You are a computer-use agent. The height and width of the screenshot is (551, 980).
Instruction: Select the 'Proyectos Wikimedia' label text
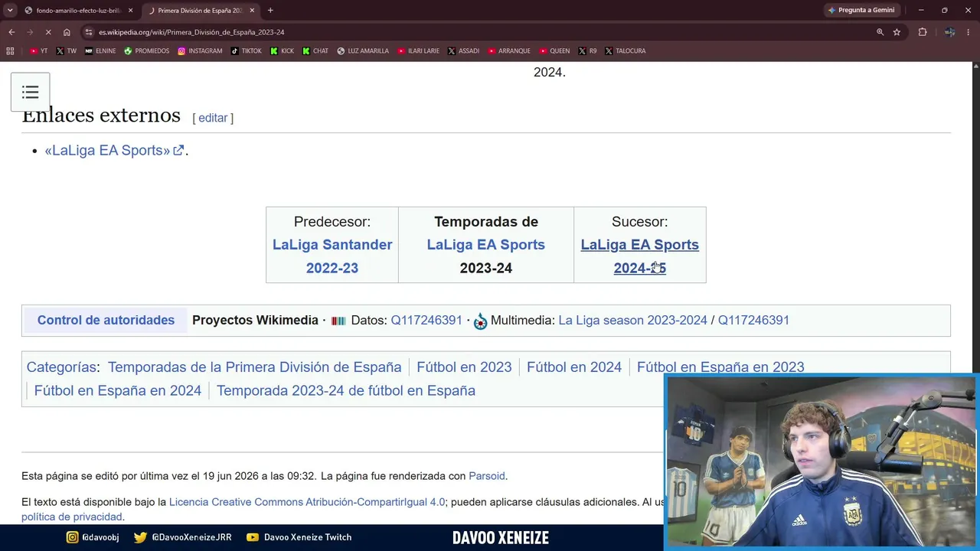click(x=255, y=320)
